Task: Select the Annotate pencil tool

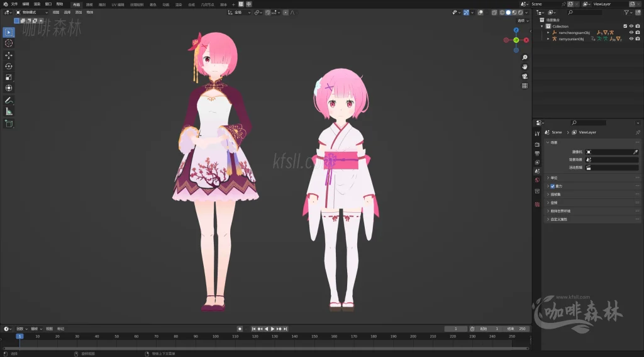Action: click(9, 100)
